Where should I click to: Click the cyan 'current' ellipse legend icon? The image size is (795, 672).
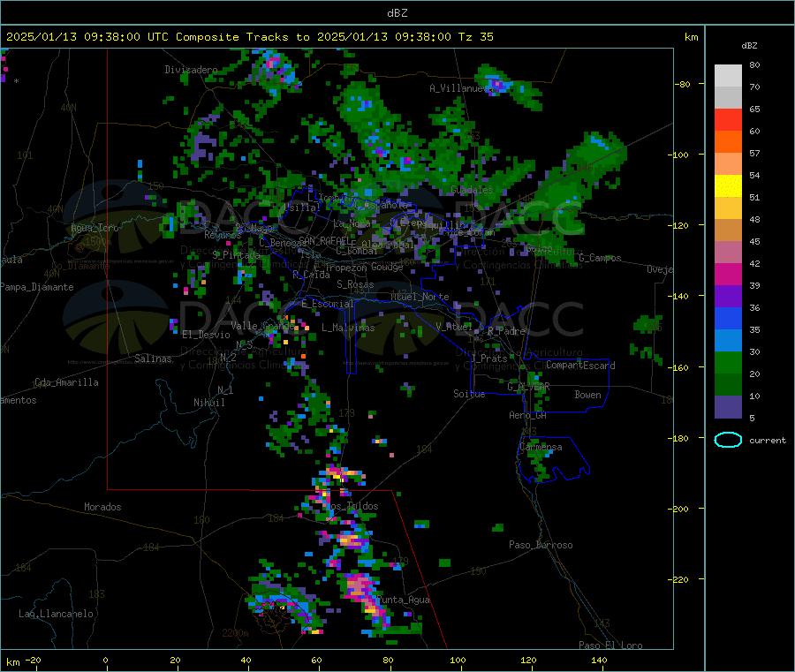click(x=728, y=440)
